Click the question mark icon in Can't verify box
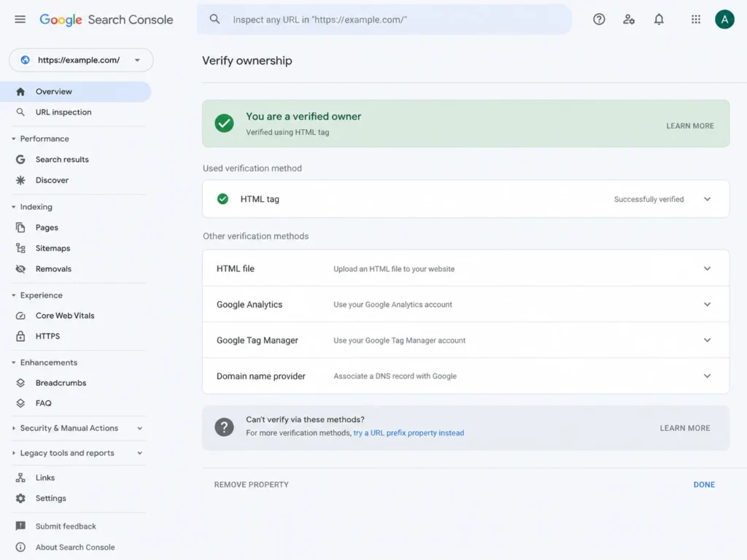The image size is (747, 560). click(x=224, y=427)
